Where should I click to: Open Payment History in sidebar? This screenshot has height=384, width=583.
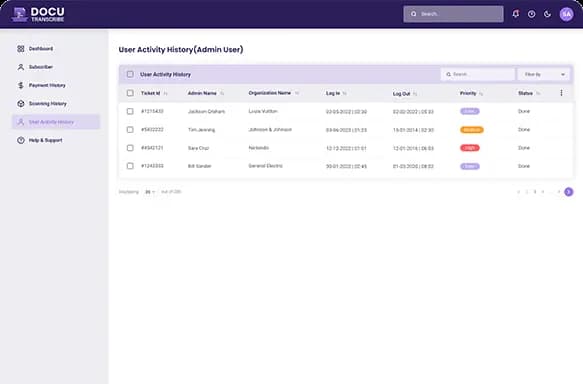pos(56,85)
